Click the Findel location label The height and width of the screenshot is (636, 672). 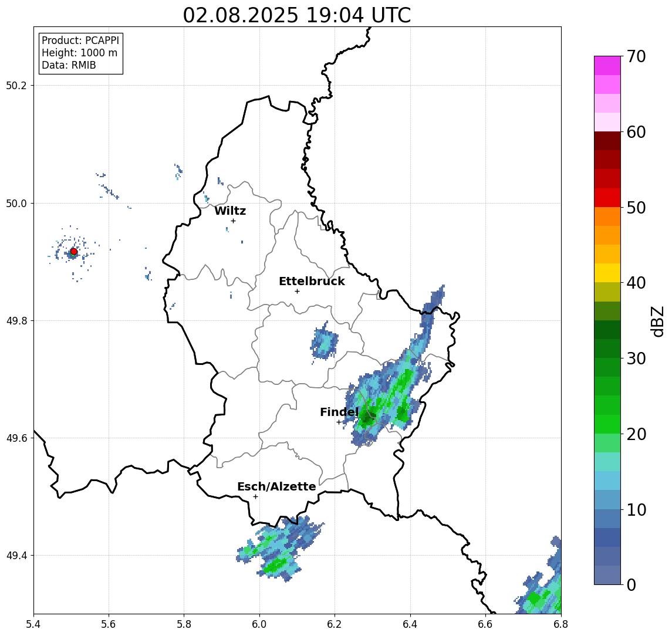coord(339,412)
